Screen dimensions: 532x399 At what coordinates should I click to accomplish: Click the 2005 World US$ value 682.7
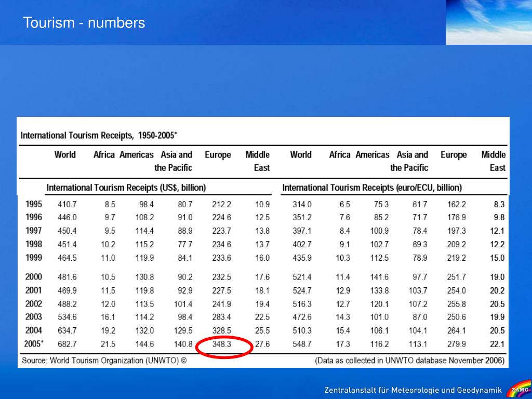point(67,344)
